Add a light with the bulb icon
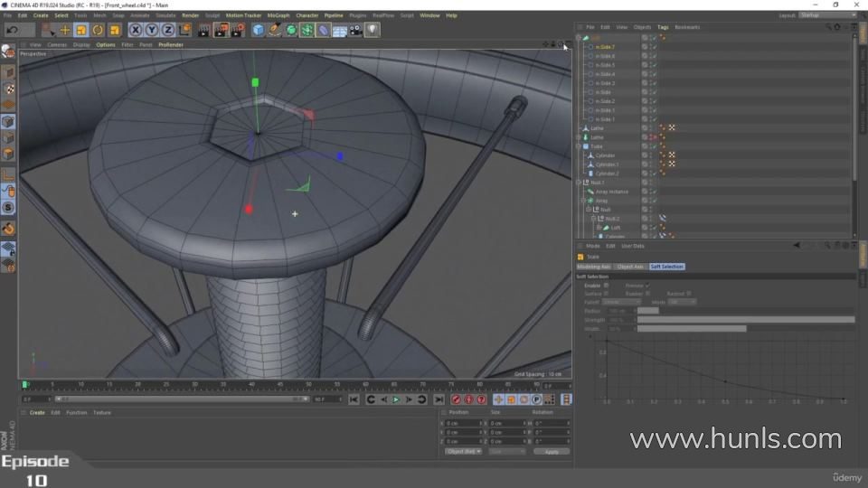The width and height of the screenshot is (868, 488). click(373, 30)
